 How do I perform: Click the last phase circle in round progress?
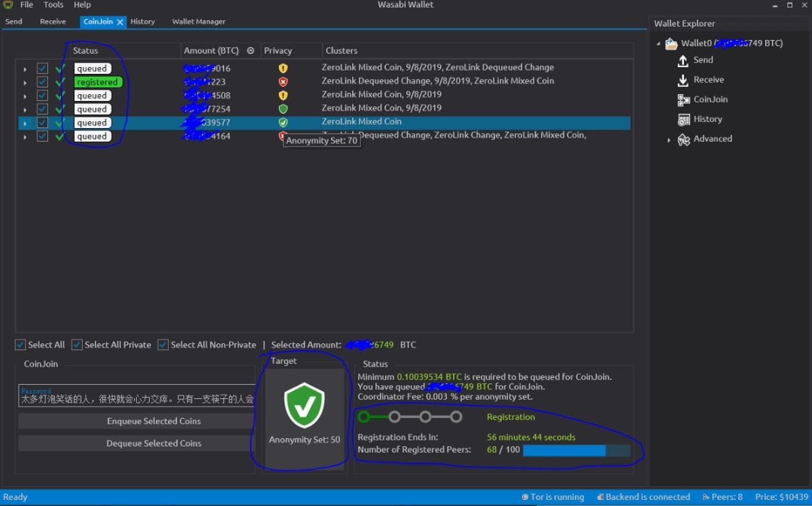pyautogui.click(x=456, y=417)
